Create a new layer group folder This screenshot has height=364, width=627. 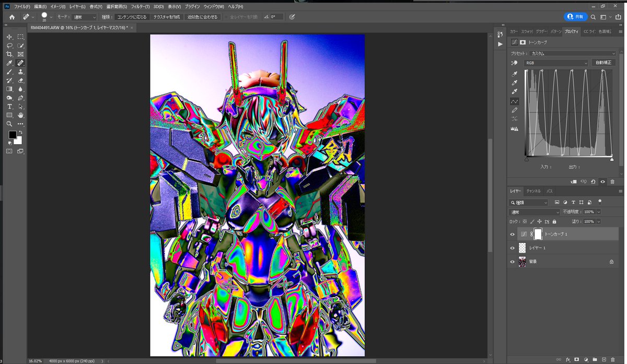(595, 359)
